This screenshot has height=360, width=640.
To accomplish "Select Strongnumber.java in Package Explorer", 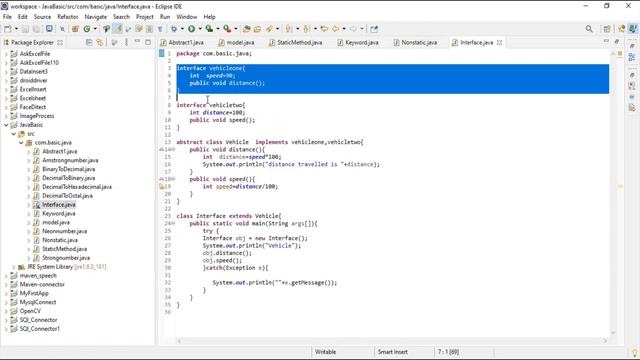I will tap(66, 258).
